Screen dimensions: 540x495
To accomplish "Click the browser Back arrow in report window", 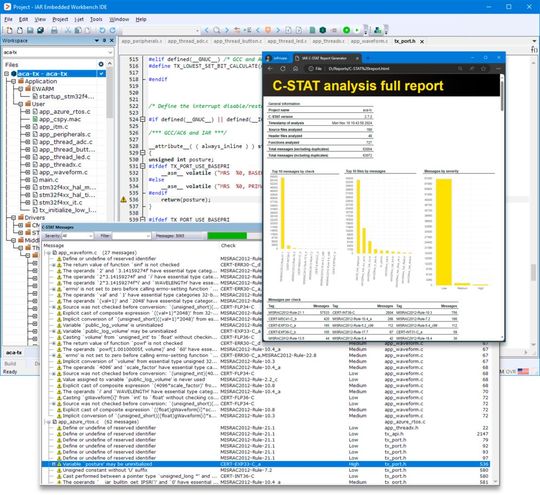I will coord(270,69).
